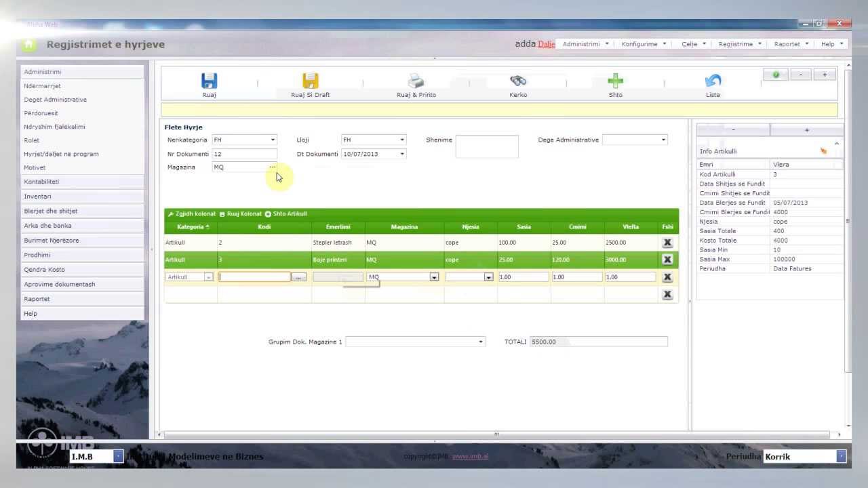This screenshot has width=868, height=488.
Task: Click the Ruaj save disk icon
Action: [x=209, y=81]
